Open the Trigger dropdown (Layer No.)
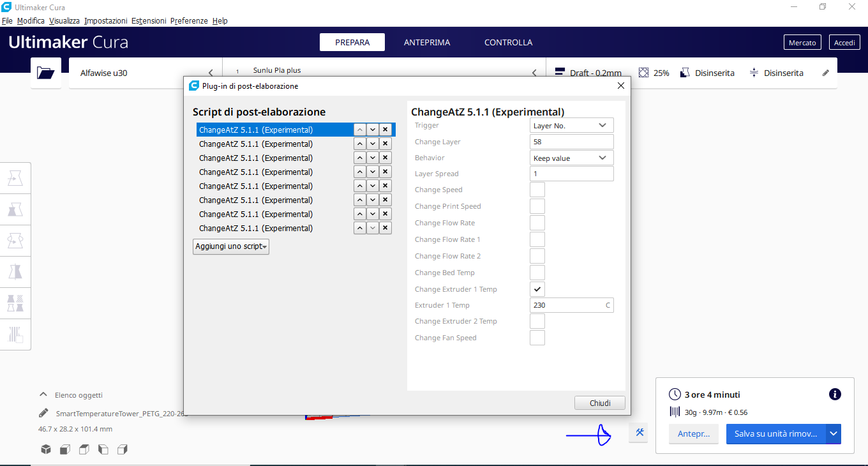The image size is (868, 466). (572, 126)
